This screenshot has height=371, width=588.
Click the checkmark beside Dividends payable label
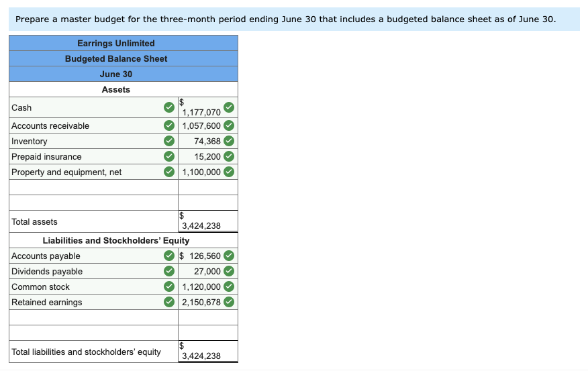(169, 271)
